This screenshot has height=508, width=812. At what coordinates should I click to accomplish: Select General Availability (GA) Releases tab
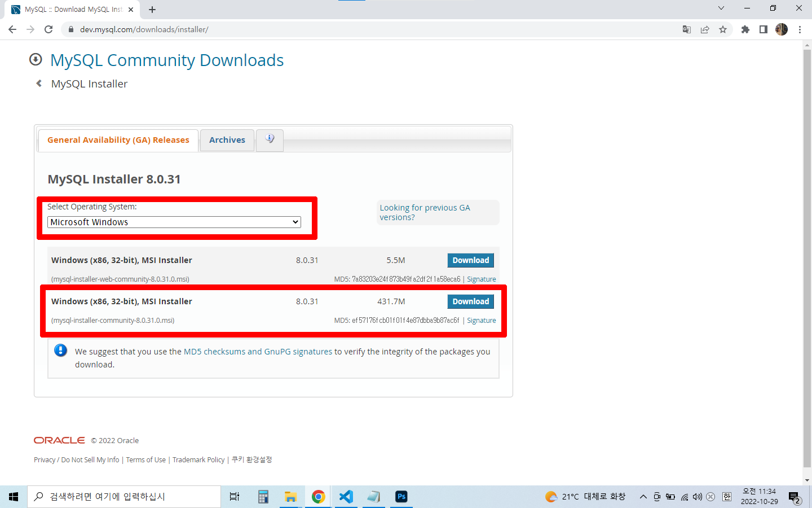[x=118, y=140]
